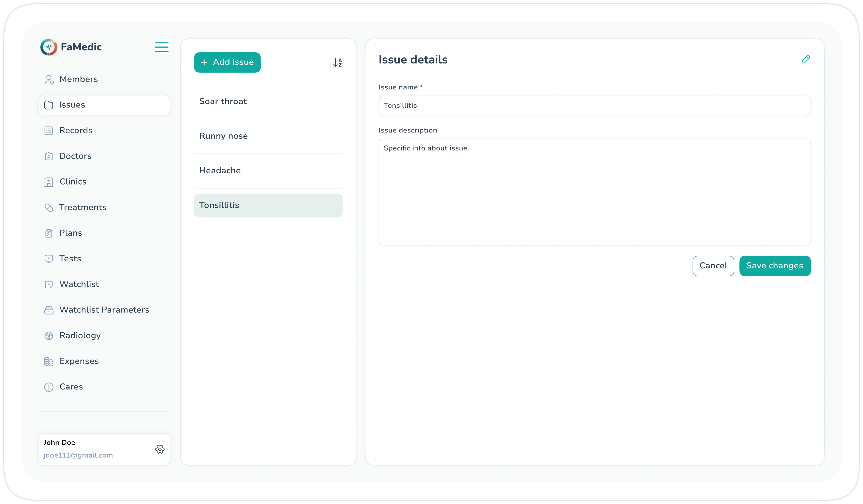Focus the Issue name input field
The height and width of the screenshot is (504, 863).
coord(594,106)
